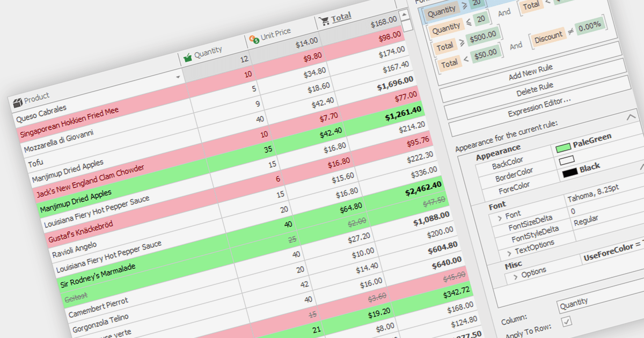This screenshot has width=644, height=338.
Task: Click the quantity 35 cell
Action: [x=268, y=150]
